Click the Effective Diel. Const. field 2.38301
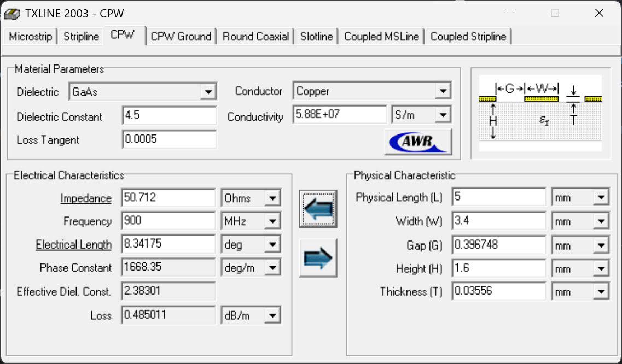622x364 pixels. pos(168,291)
